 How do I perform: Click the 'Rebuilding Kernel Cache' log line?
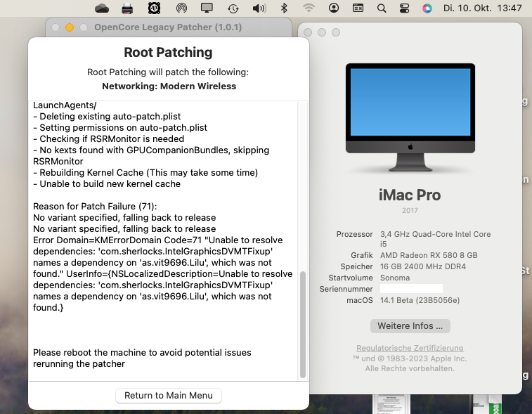pyautogui.click(x=145, y=173)
